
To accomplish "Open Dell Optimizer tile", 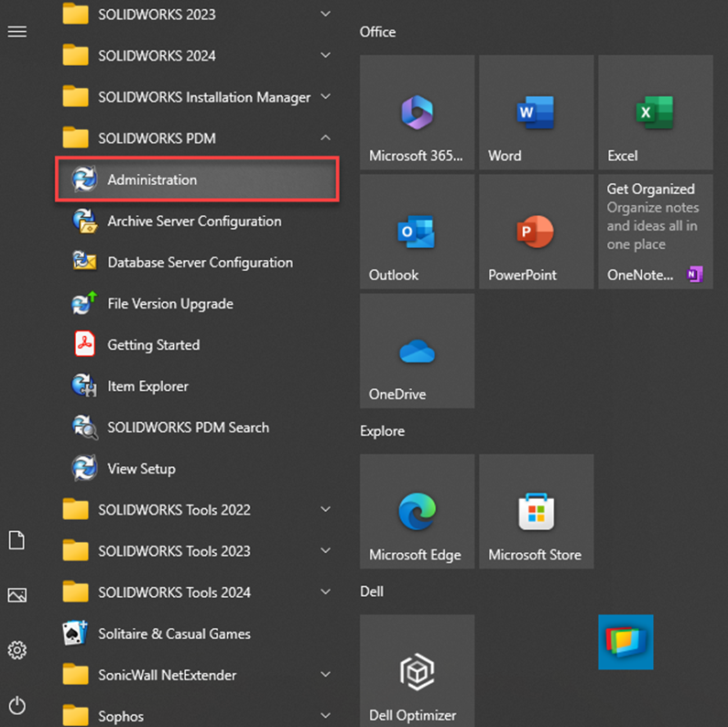I will point(417,671).
